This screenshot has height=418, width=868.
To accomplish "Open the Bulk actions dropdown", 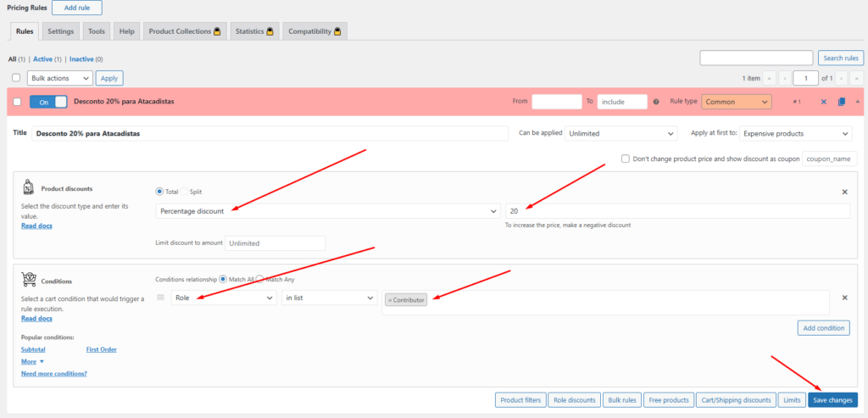I will (x=60, y=78).
